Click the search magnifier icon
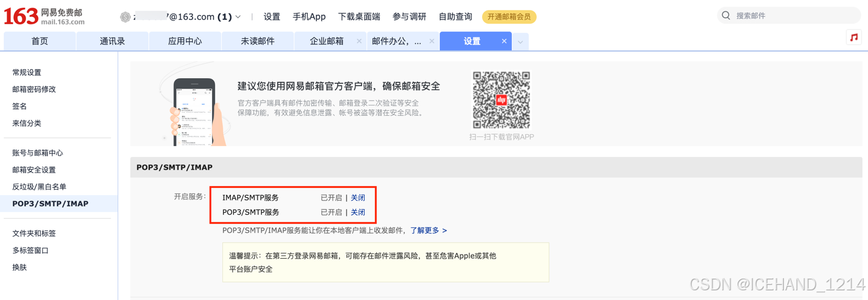This screenshot has height=300, width=868. [726, 16]
